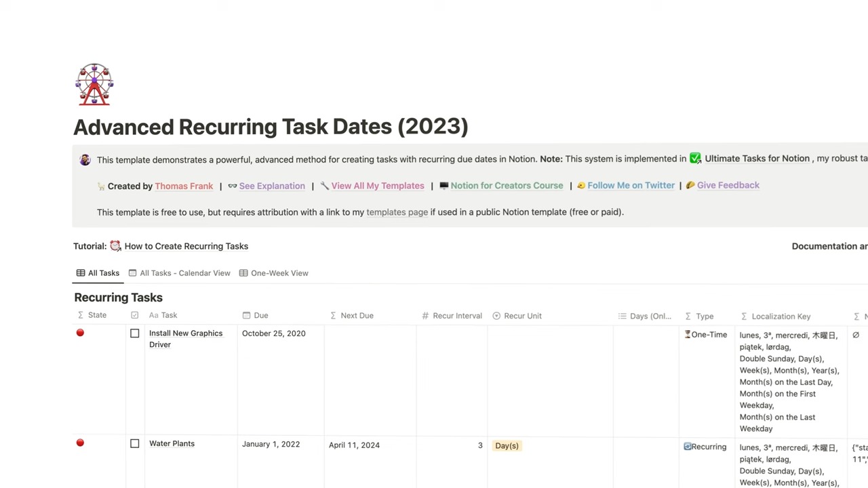Click red State dot for Install New Graphics Driver
Image resolution: width=868 pixels, height=488 pixels.
pyautogui.click(x=80, y=333)
